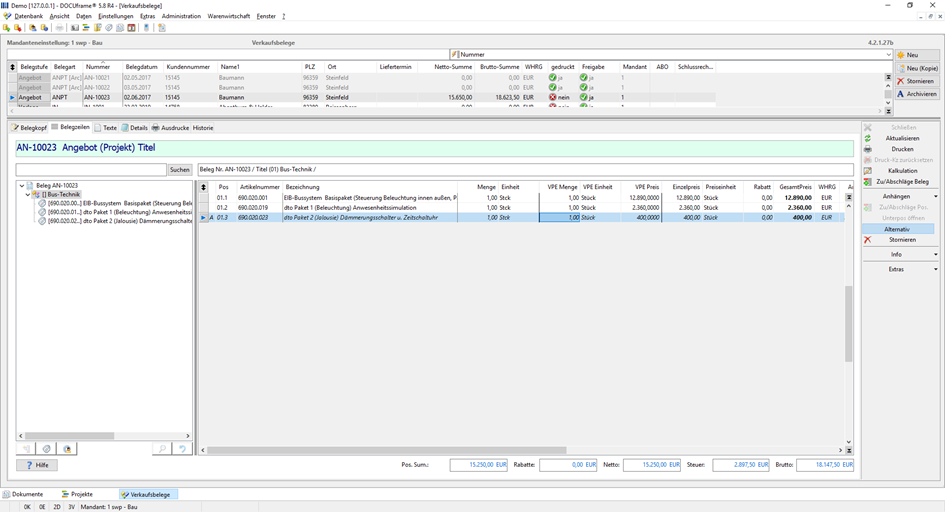Click the user folder icon in top toolbar
Viewport: 945px width, 512px height.
(33, 28)
